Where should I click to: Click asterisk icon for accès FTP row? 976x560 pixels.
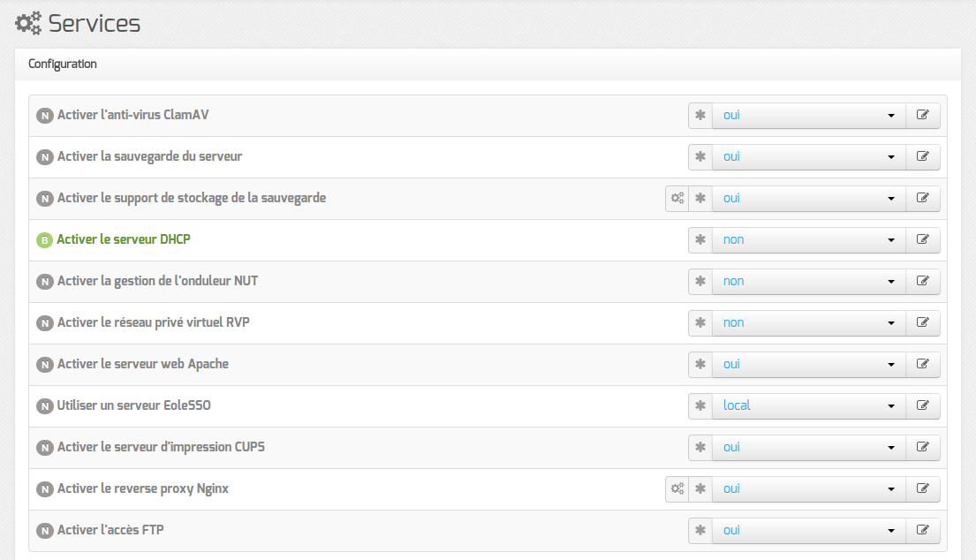tap(700, 530)
